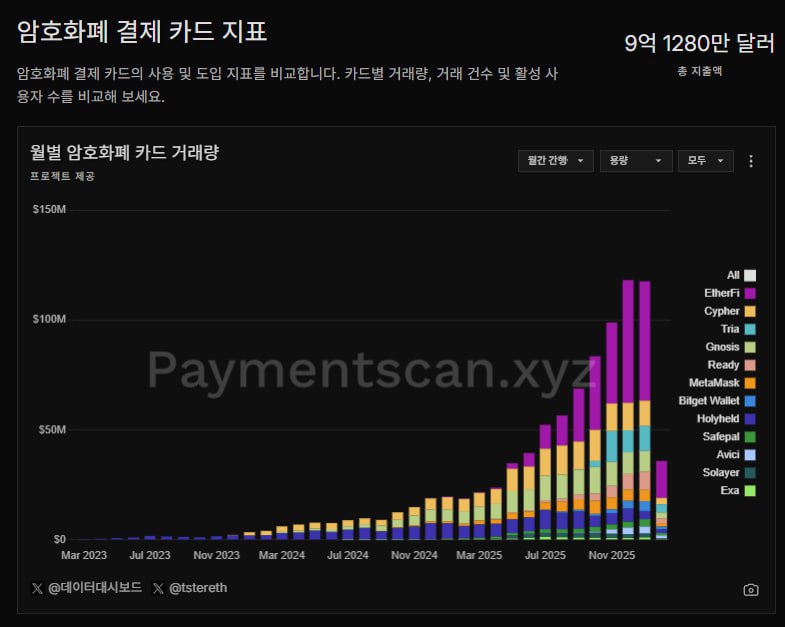The image size is (785, 627).
Task: Expand the 모두 filter dropdown
Action: tap(705, 161)
